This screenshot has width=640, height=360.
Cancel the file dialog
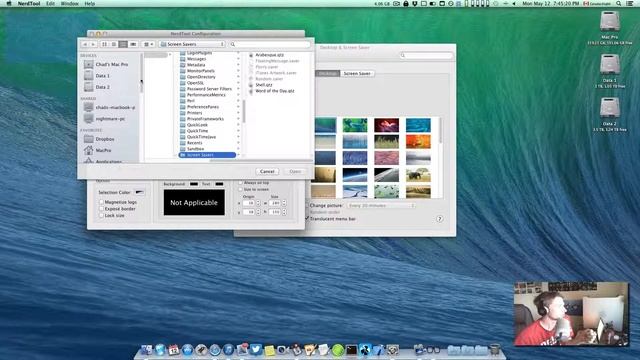(267, 171)
